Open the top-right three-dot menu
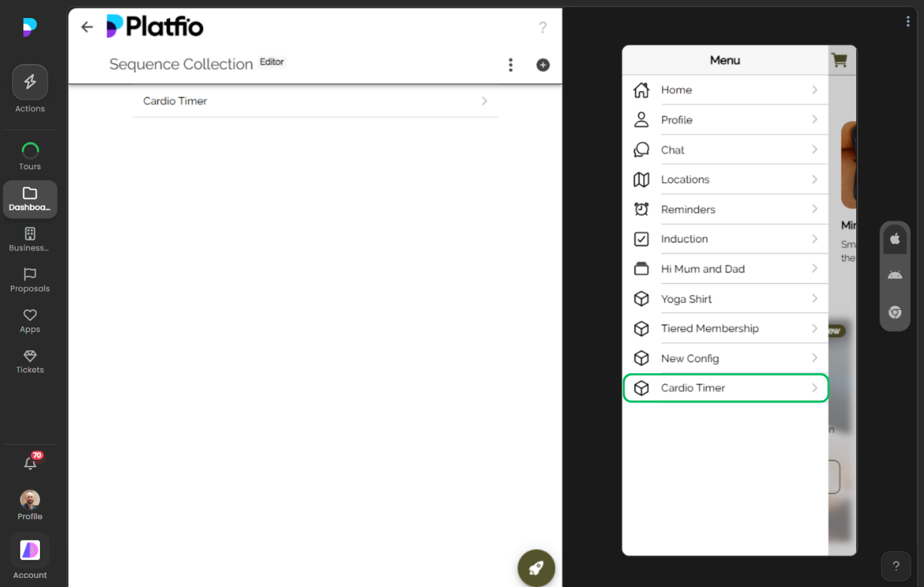The image size is (924, 587). [907, 21]
